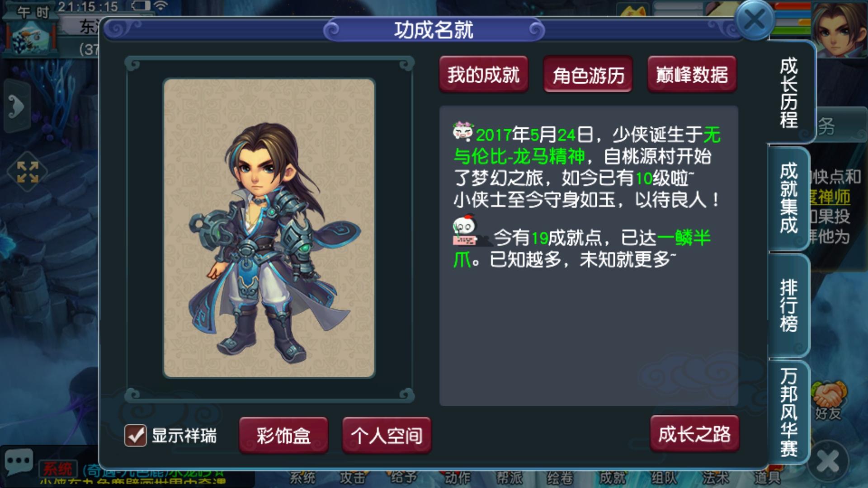Tap the emoji icon before 2017年
This screenshot has height=488, width=868.
pos(463,131)
